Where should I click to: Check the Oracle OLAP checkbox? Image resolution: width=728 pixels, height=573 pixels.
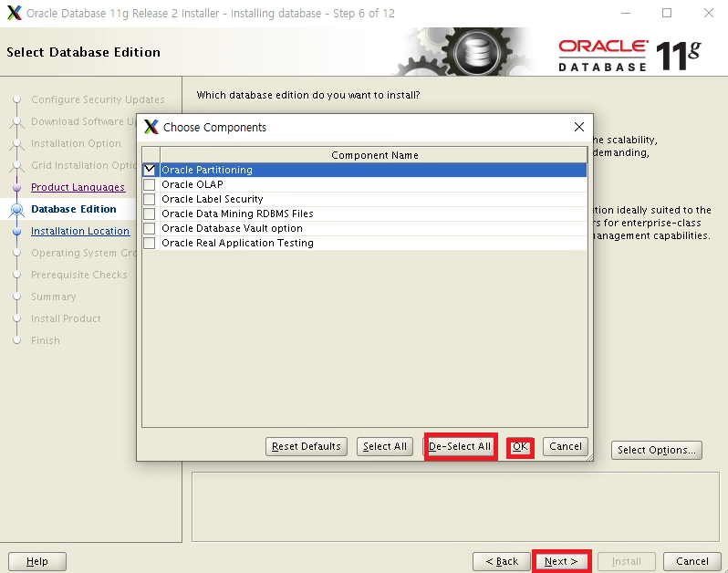point(150,185)
